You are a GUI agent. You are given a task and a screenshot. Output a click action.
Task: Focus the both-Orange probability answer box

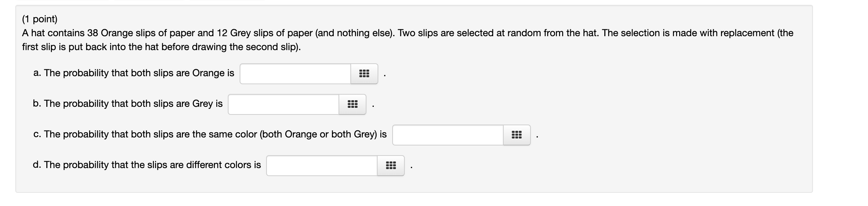[x=295, y=74]
